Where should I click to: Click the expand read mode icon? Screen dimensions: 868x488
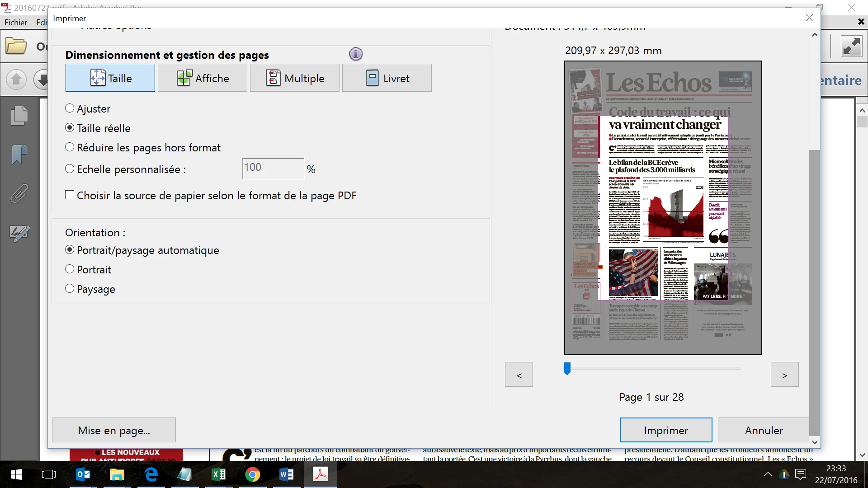(x=851, y=46)
